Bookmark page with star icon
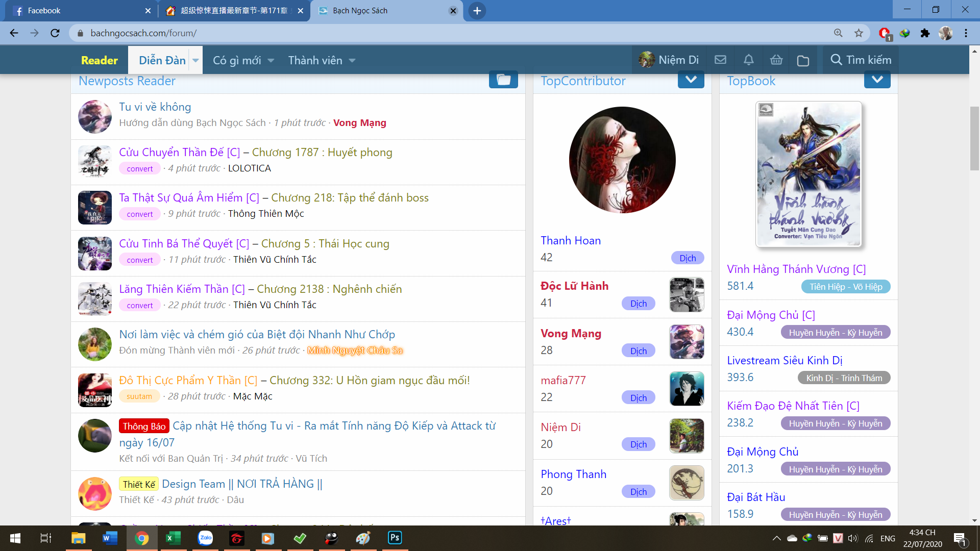This screenshot has width=980, height=551. tap(859, 33)
